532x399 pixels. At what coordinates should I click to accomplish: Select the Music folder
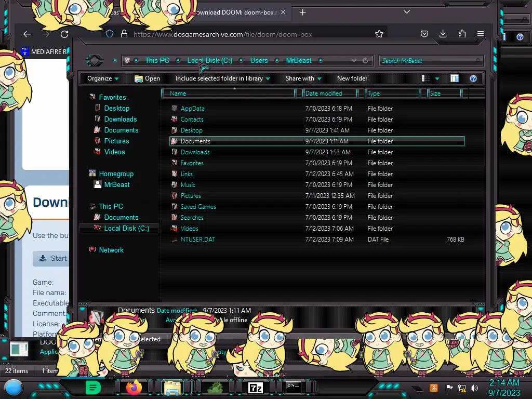click(x=188, y=185)
